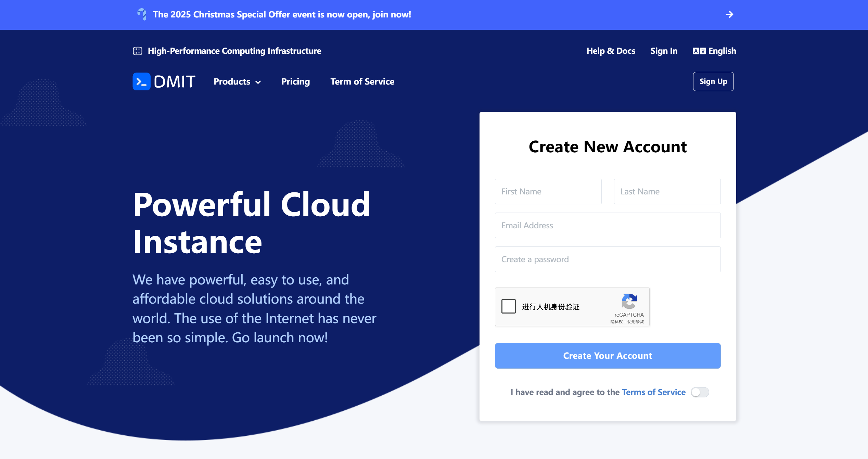868x459 pixels.
Task: Open the Pricing menu item
Action: pos(295,81)
